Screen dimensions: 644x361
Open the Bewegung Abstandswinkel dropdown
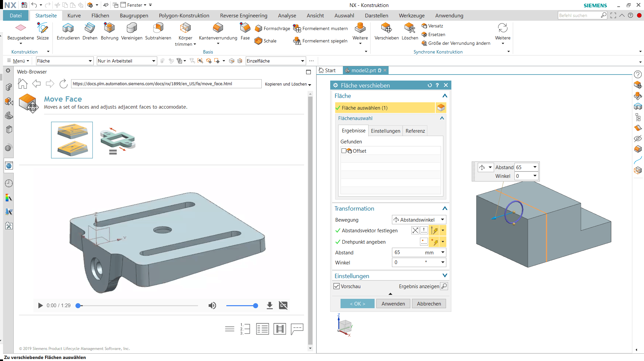point(419,220)
